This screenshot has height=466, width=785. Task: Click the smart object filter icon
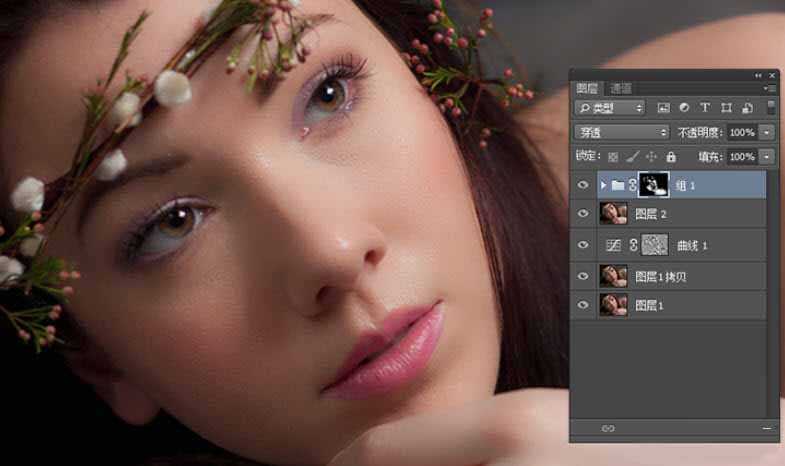tap(746, 108)
